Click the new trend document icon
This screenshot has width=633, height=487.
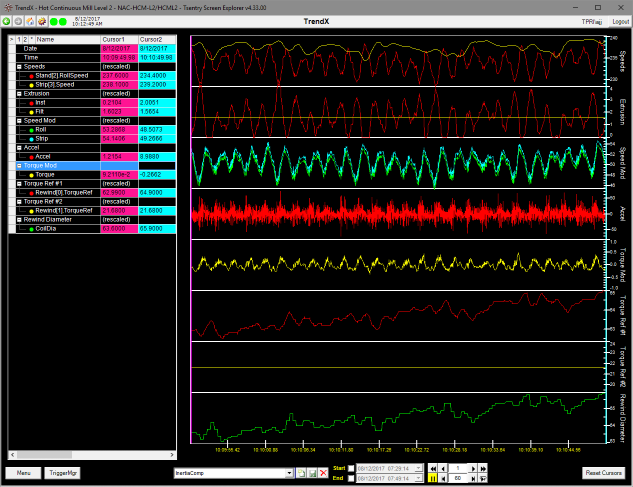point(301,473)
